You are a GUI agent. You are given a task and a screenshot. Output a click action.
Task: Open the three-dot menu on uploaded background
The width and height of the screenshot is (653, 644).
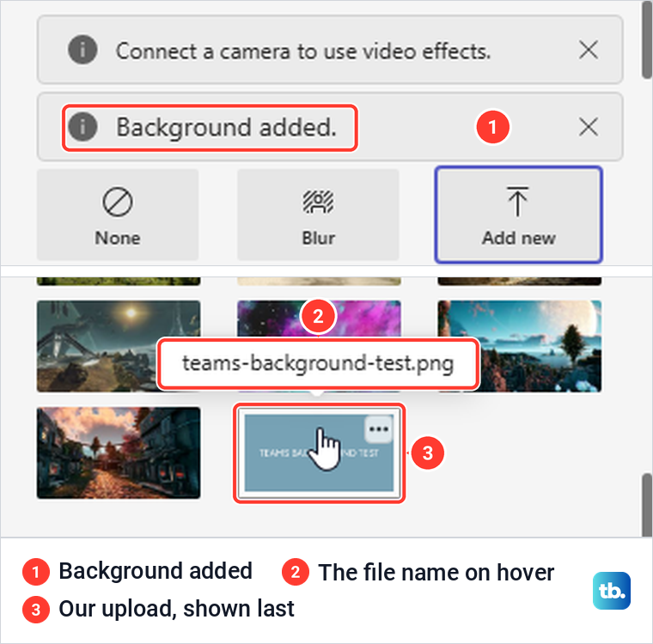click(x=379, y=429)
